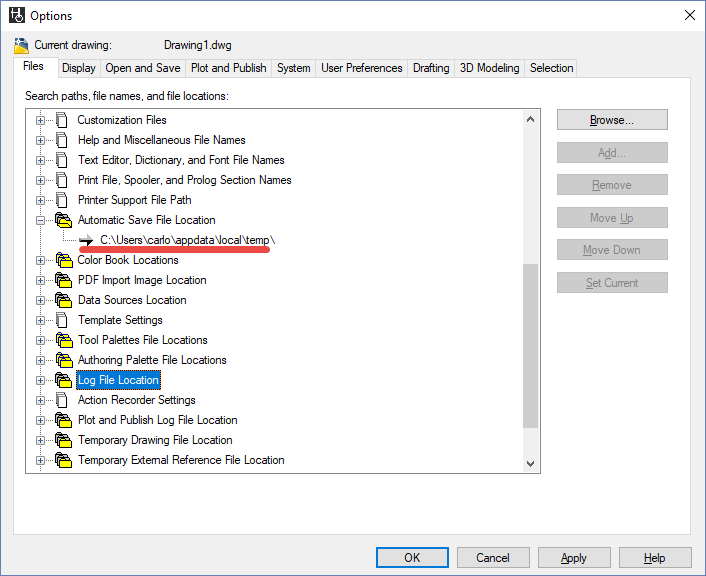Click the tree list scrollbar thumb
Viewport: 706px width, 576px height.
(x=530, y=346)
